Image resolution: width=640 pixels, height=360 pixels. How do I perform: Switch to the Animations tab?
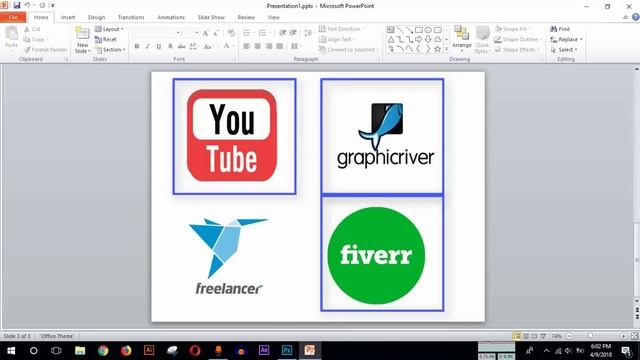pyautogui.click(x=171, y=17)
